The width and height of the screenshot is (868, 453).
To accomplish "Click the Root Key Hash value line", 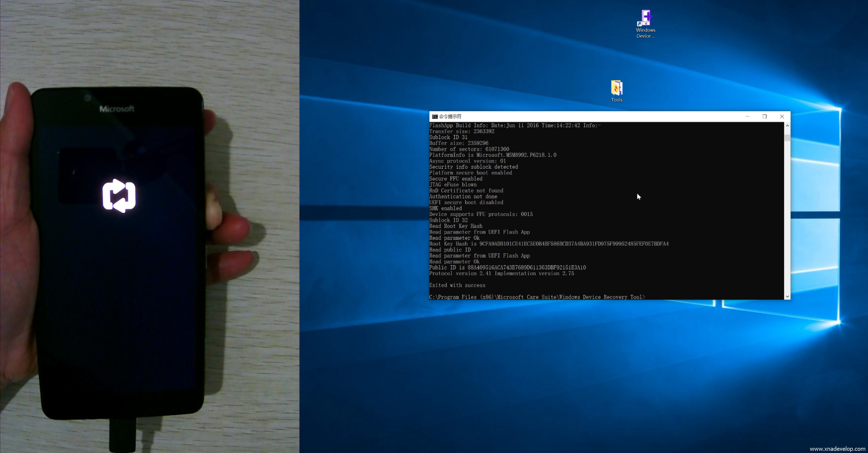I will [x=549, y=244].
